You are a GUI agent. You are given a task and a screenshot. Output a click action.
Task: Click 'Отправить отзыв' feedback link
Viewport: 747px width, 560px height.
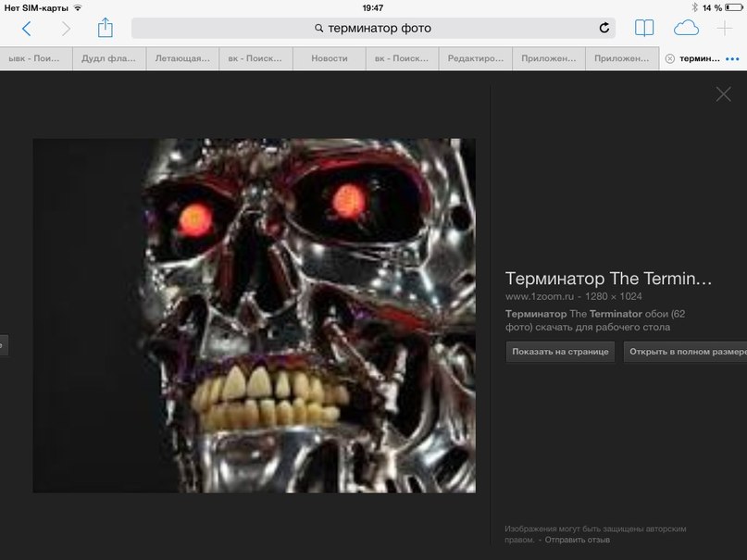coord(578,540)
